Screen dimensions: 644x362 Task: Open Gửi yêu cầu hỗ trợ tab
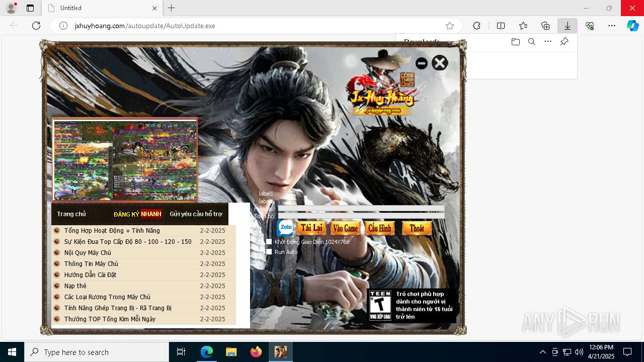coord(196,214)
